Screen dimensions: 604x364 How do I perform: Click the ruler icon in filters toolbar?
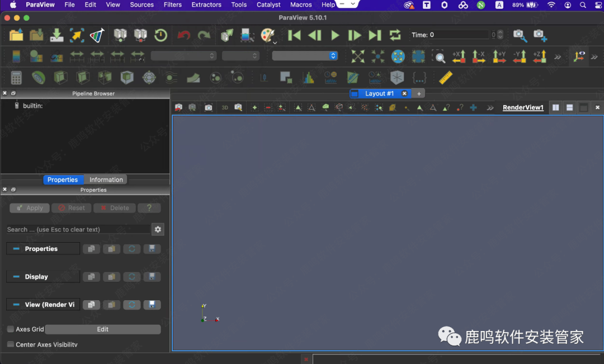click(x=446, y=78)
